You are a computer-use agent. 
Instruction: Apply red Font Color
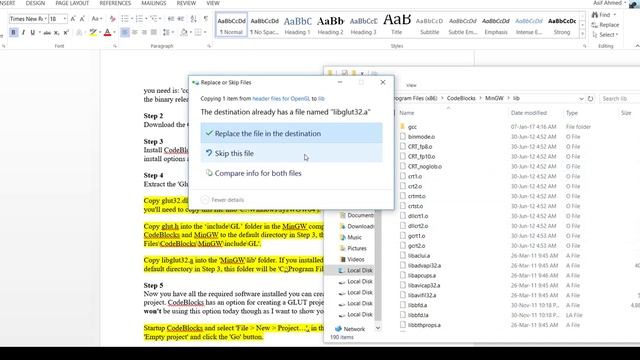[107, 32]
